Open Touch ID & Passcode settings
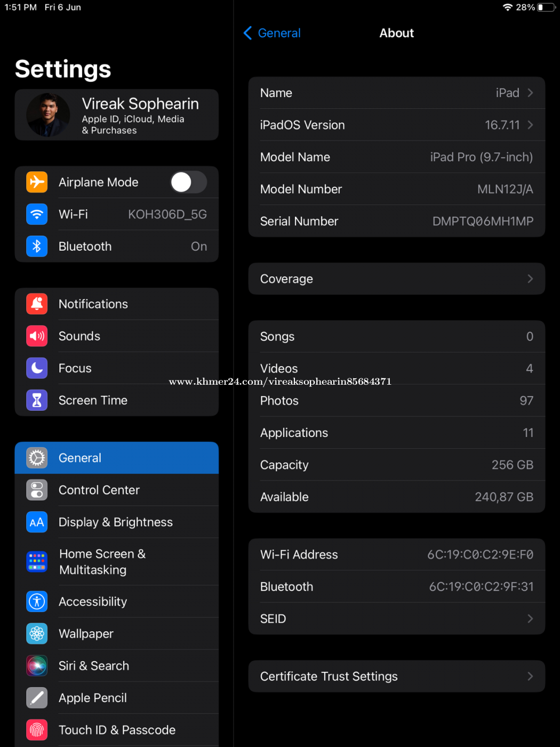The width and height of the screenshot is (560, 747). (x=117, y=729)
